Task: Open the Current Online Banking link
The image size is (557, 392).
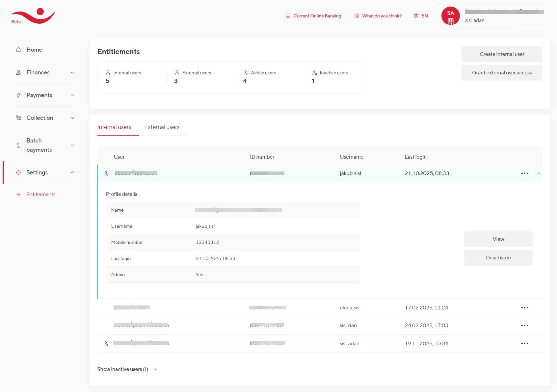Action: point(317,16)
